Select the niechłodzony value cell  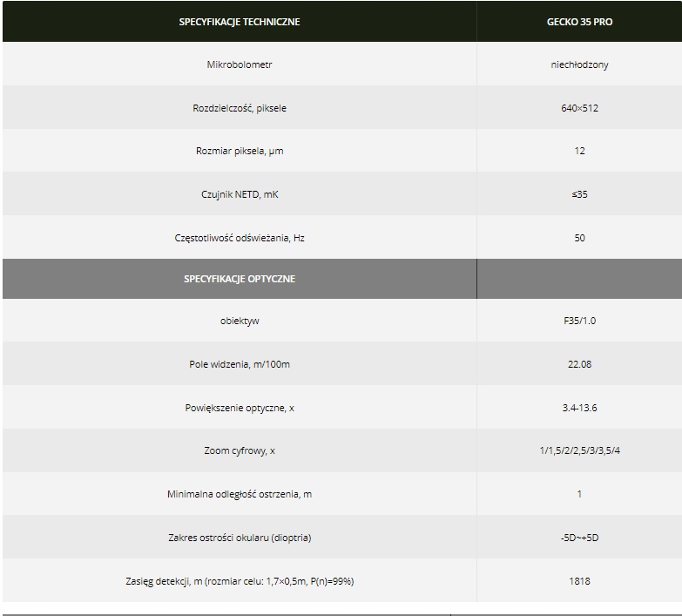pos(579,64)
